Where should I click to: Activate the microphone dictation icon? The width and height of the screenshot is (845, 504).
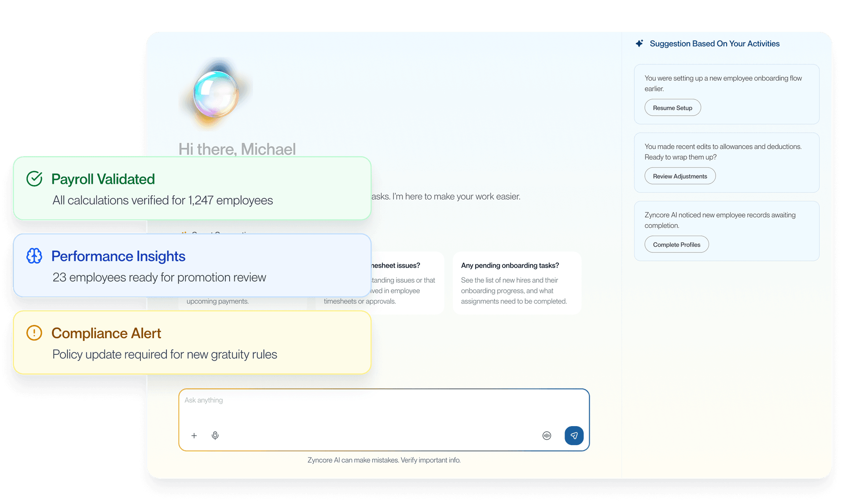click(x=215, y=435)
